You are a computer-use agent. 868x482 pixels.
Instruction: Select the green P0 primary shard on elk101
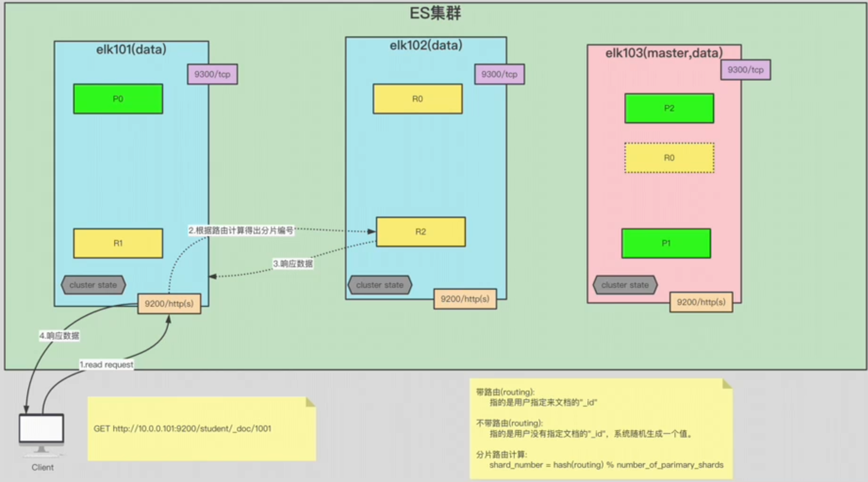[x=117, y=98]
